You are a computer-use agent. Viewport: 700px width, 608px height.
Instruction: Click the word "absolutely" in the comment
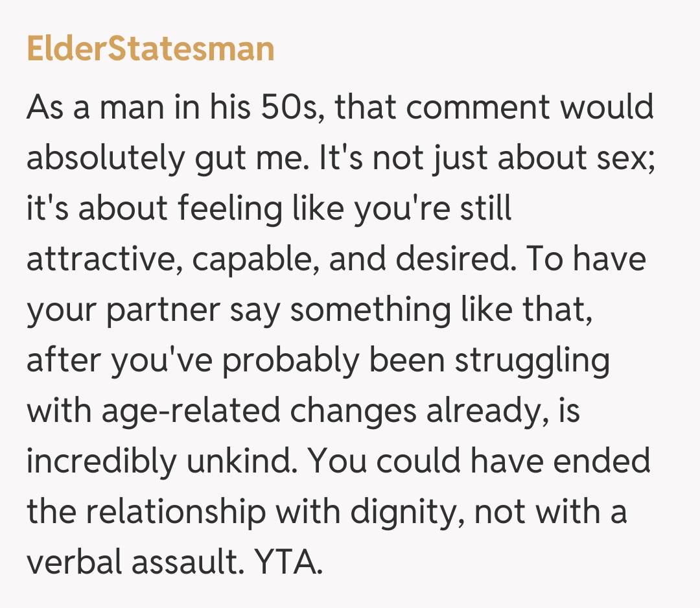tap(105, 158)
